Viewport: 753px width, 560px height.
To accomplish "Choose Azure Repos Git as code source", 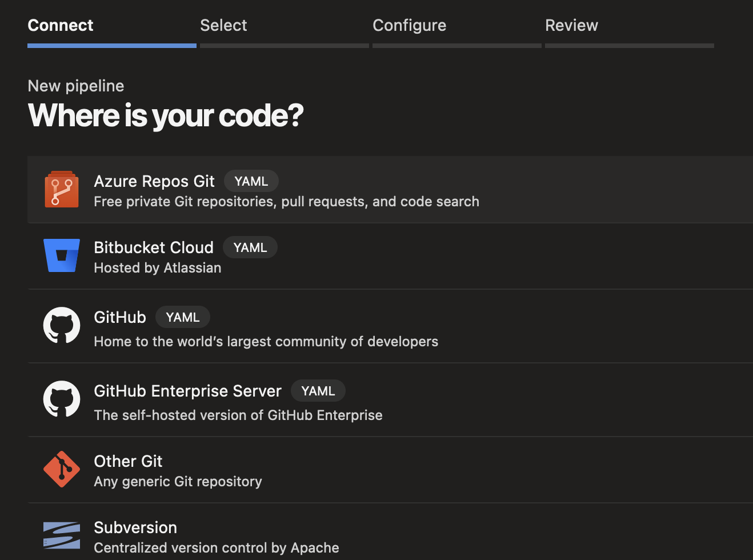I will pyautogui.click(x=154, y=181).
